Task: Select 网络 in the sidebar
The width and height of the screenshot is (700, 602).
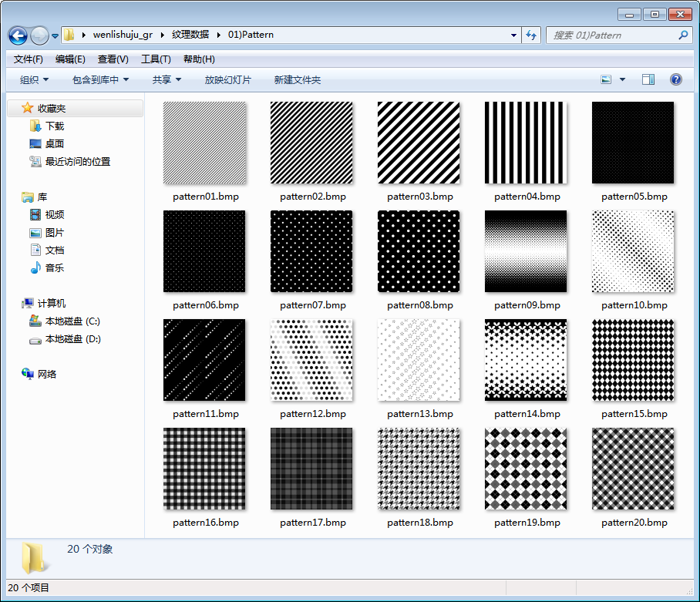Action: [47, 374]
